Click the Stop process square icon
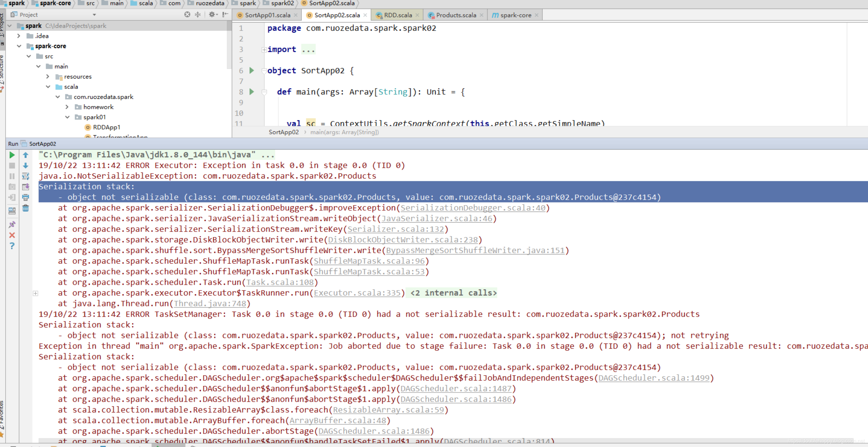Screen dimensions: 868x447 pyautogui.click(x=12, y=166)
